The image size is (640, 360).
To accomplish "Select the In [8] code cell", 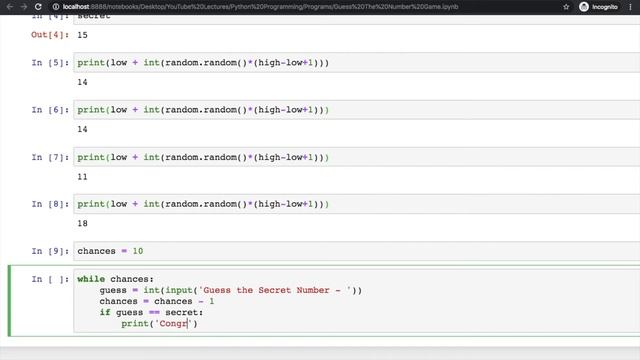I will (356, 204).
